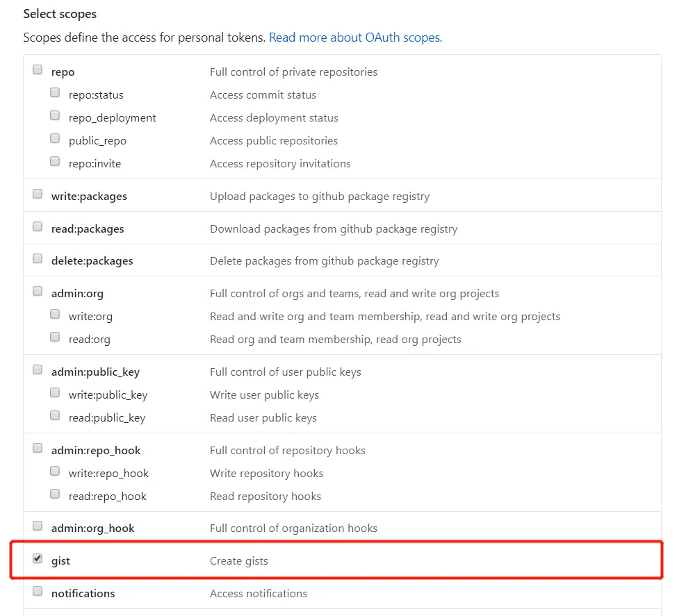Enable admin:public_key scope checkbox

[38, 370]
